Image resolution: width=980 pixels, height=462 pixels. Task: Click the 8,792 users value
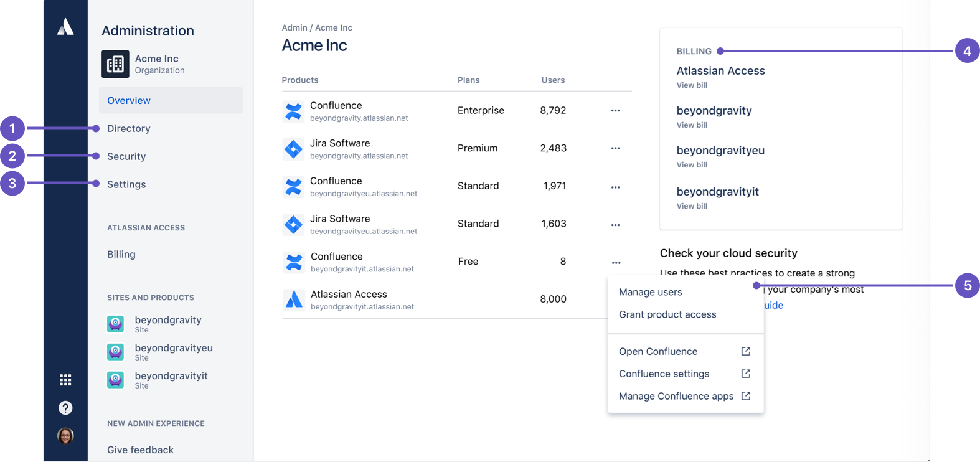[x=553, y=110]
